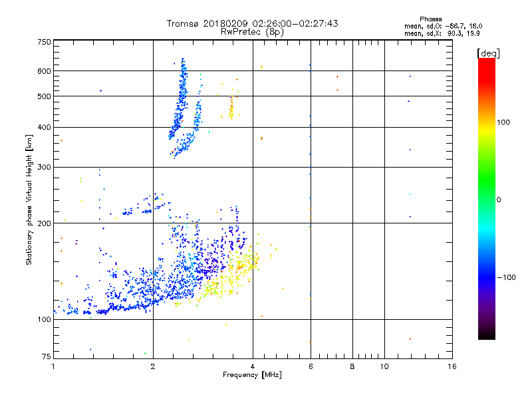This screenshot has width=532, height=399.
Task: Click x-axis tick value '6'
Action: pyautogui.click(x=311, y=366)
